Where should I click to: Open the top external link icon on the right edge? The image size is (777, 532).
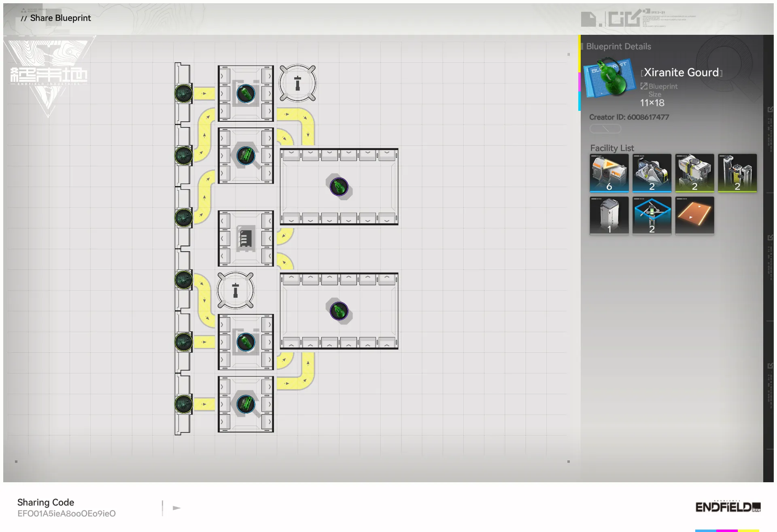(x=770, y=109)
